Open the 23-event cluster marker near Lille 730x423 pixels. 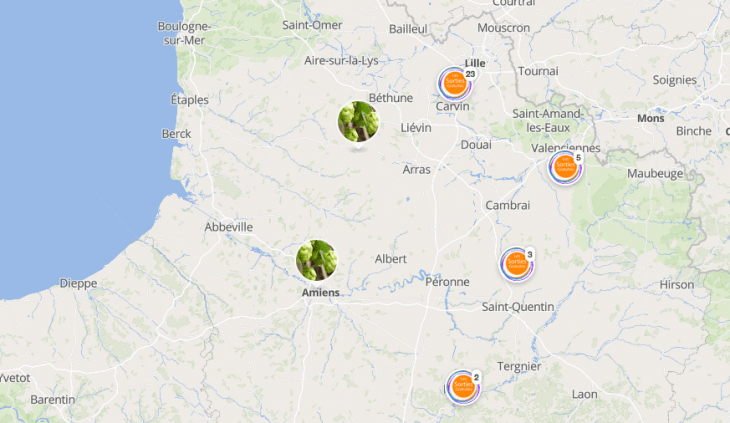[455, 84]
